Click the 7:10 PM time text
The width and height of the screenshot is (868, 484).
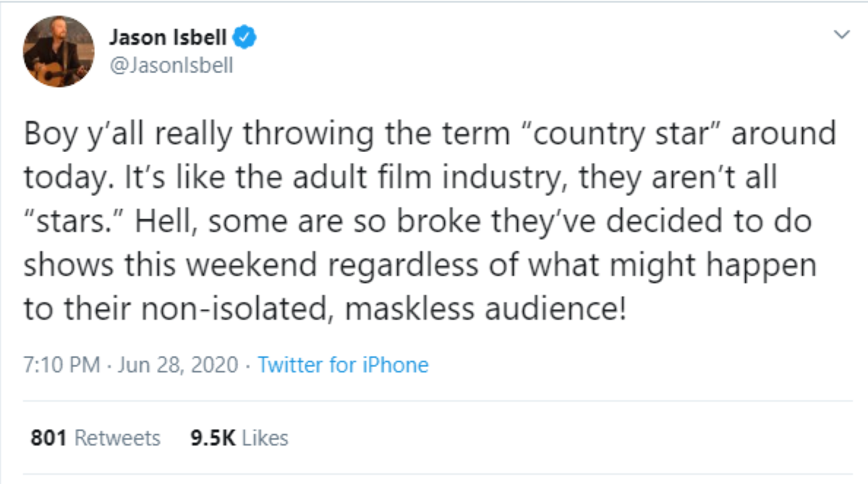click(x=61, y=365)
